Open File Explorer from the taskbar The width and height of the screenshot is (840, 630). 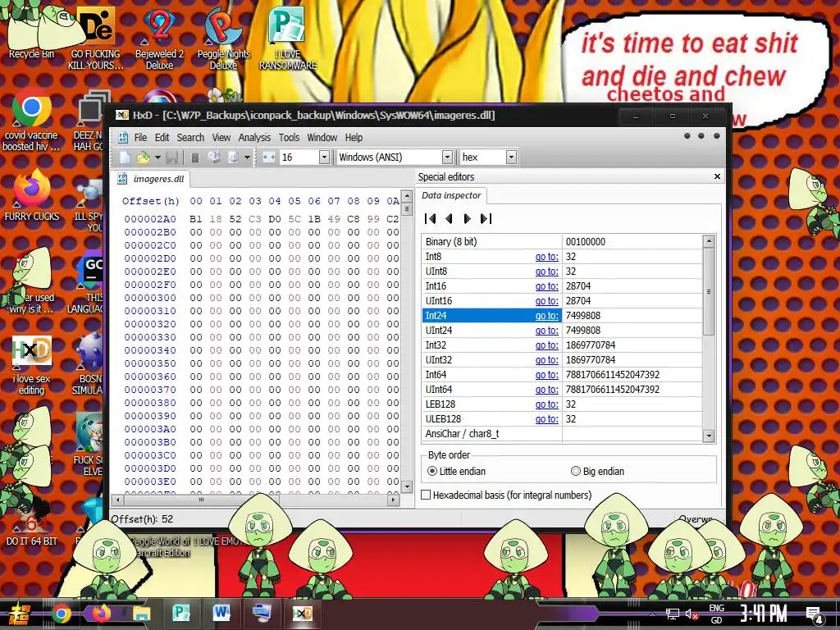click(x=141, y=614)
